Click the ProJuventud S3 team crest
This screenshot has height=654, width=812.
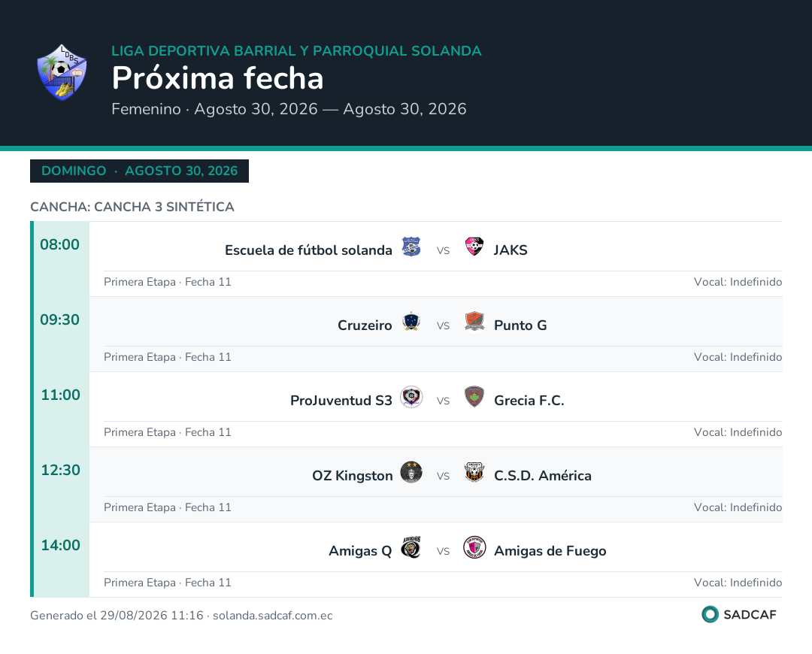[411, 397]
